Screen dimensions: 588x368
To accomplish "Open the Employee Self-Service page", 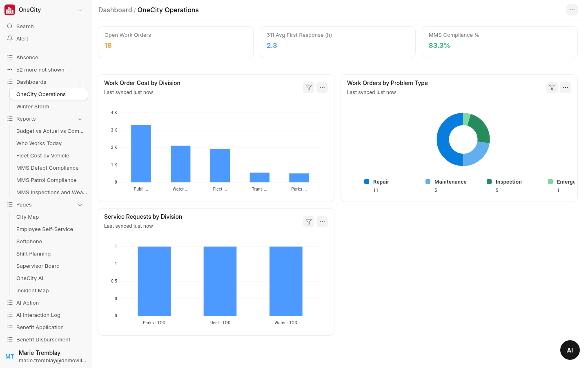I will pyautogui.click(x=49, y=229).
